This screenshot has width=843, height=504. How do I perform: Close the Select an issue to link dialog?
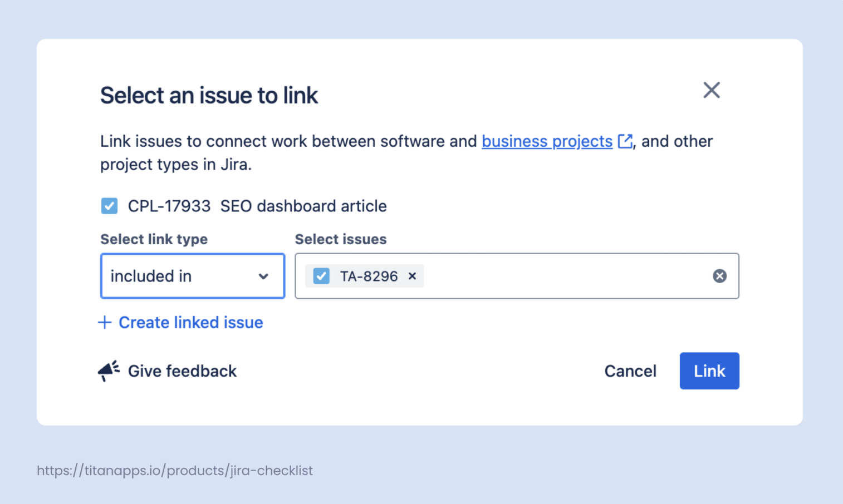711,90
